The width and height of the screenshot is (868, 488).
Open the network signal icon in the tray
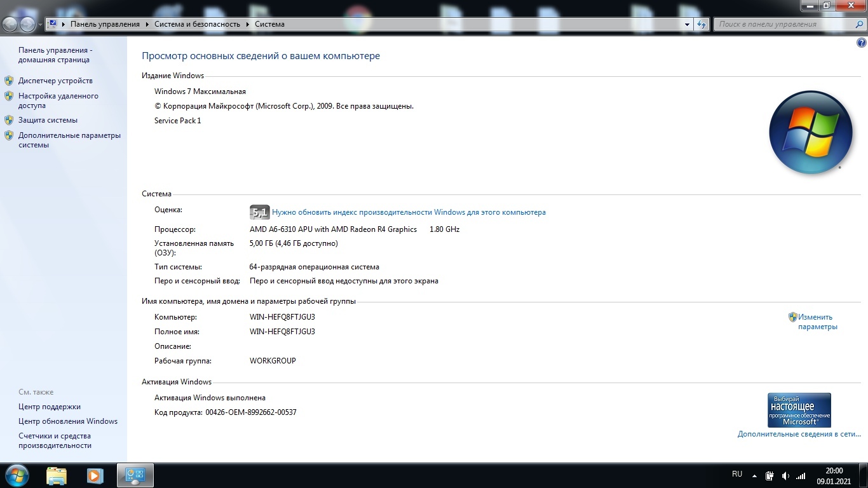[x=801, y=476]
